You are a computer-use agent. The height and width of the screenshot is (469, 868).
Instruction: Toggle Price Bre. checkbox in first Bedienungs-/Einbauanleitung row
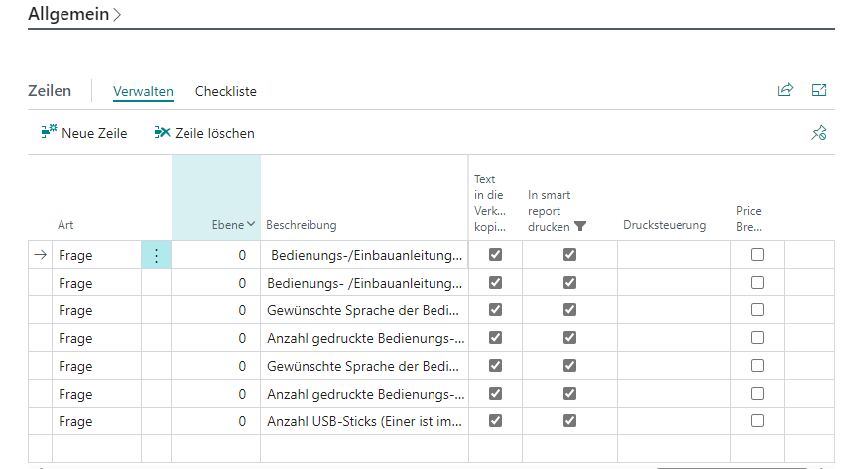pos(757,255)
